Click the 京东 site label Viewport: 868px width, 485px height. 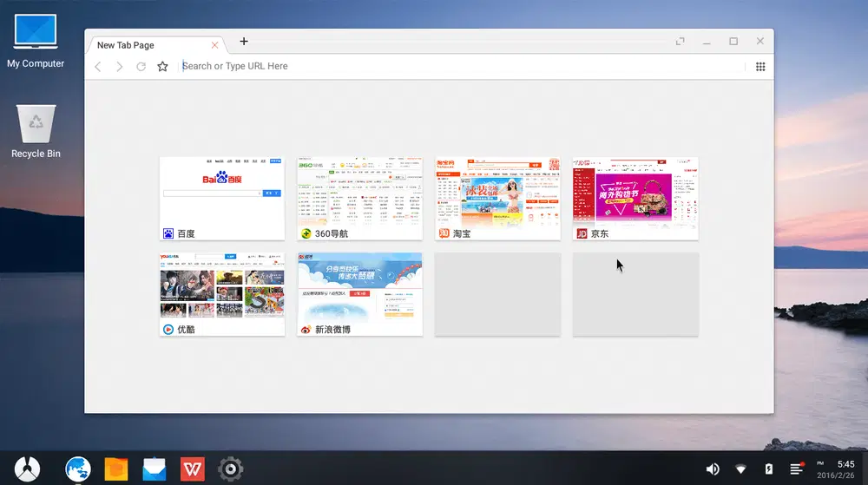coord(600,234)
